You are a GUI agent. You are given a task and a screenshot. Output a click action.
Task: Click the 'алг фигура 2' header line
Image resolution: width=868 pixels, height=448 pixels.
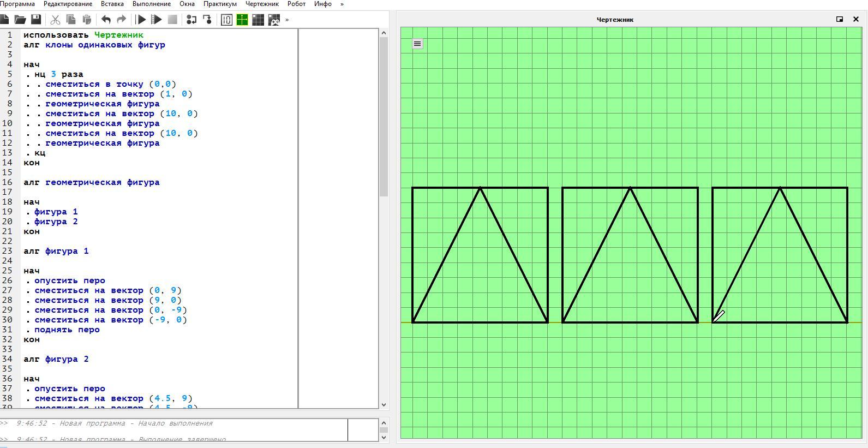pyautogui.click(x=56, y=359)
